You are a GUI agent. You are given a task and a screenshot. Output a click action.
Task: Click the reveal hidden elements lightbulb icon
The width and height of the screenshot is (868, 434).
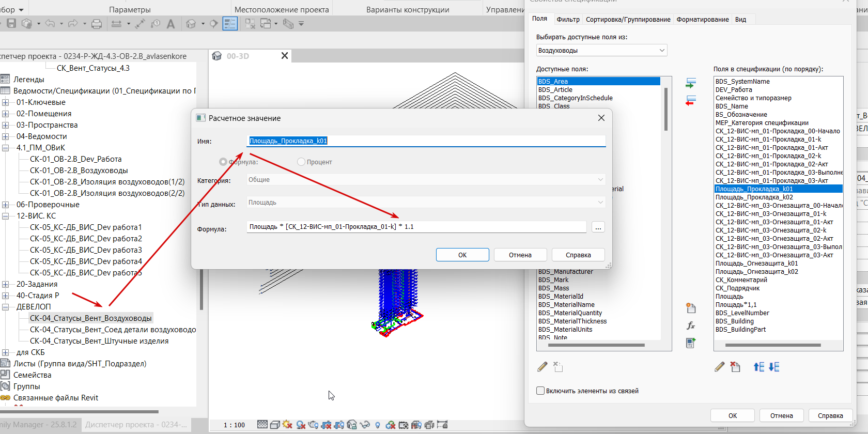click(x=378, y=425)
